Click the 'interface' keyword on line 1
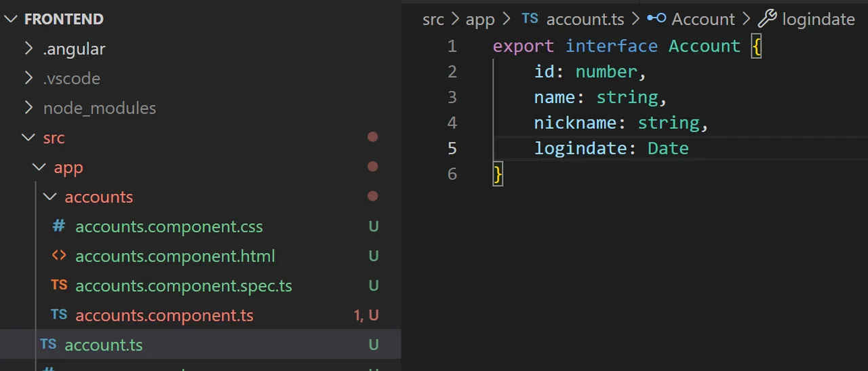The height and width of the screenshot is (371, 868). point(612,46)
